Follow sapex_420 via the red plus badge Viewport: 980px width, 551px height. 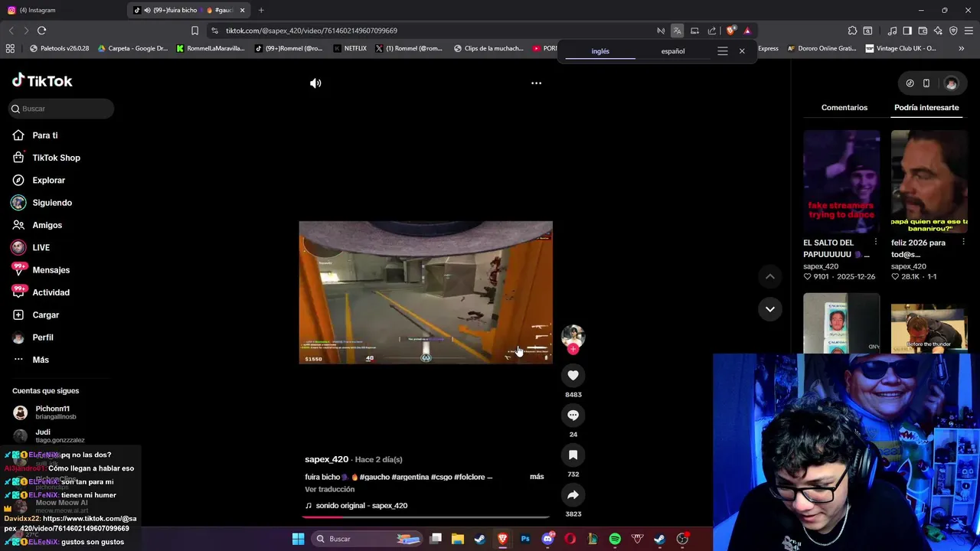[x=573, y=349]
